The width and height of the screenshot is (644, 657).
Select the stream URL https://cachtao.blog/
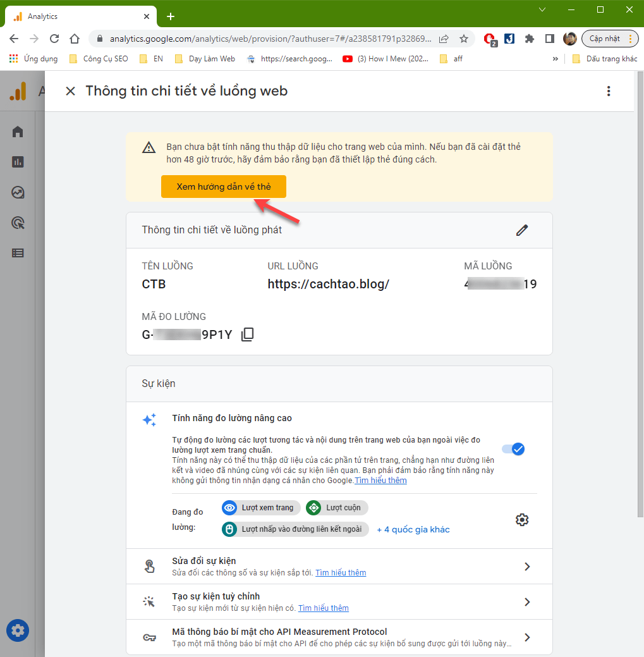tap(328, 284)
